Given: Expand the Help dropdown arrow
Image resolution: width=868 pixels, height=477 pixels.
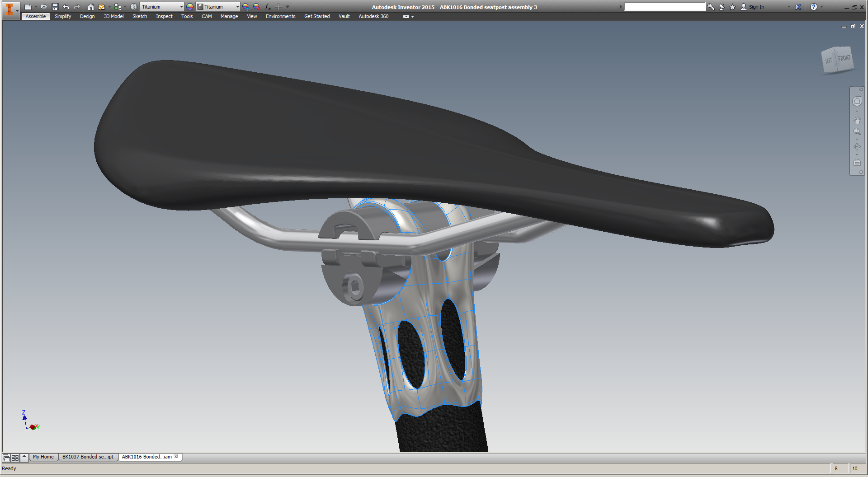Looking at the screenshot, I should pyautogui.click(x=821, y=7).
